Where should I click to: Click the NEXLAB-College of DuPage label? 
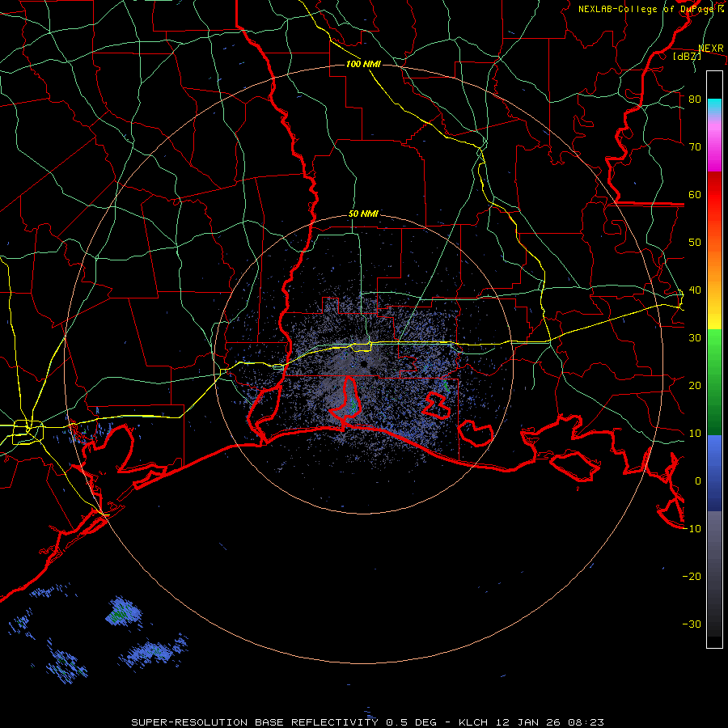(x=647, y=9)
